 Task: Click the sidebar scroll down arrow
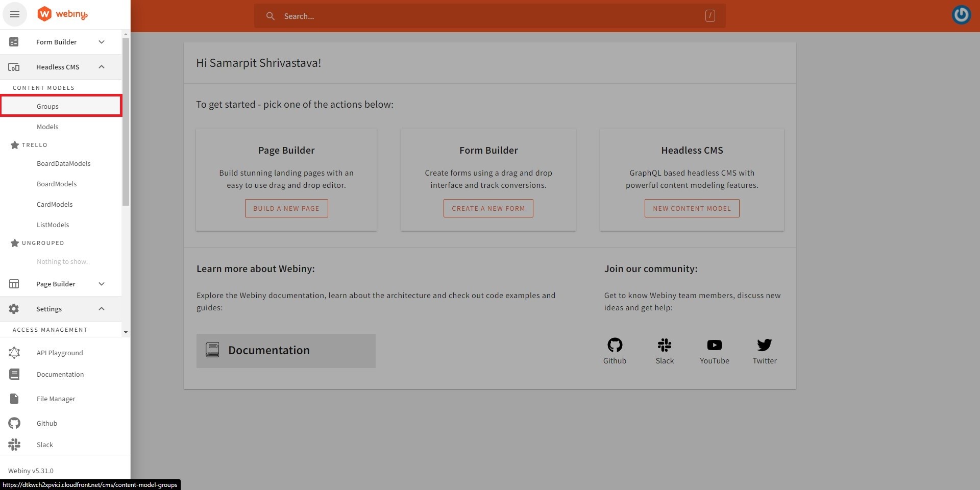126,332
